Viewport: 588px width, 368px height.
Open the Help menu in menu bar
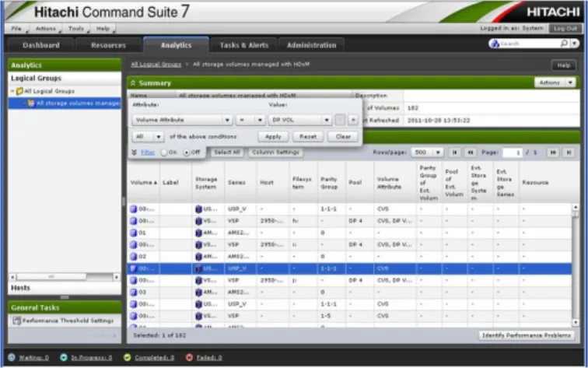pyautogui.click(x=103, y=29)
